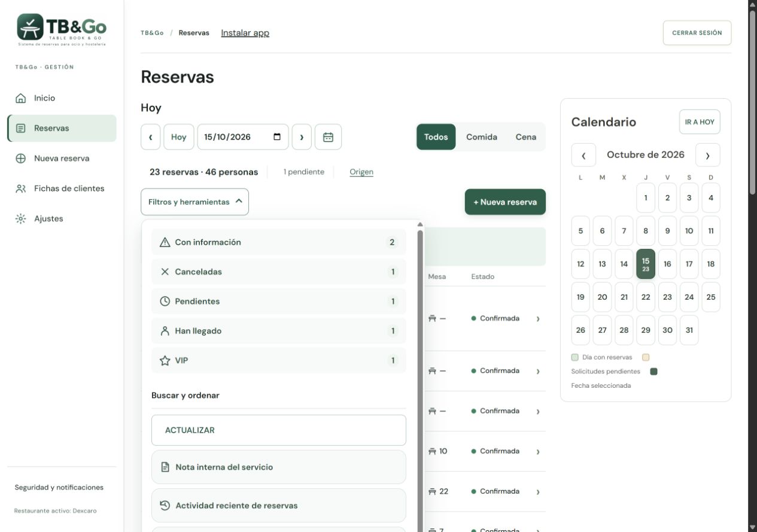Collapse Filtros y herramientas dropdown
This screenshot has width=757, height=532.
194,202
